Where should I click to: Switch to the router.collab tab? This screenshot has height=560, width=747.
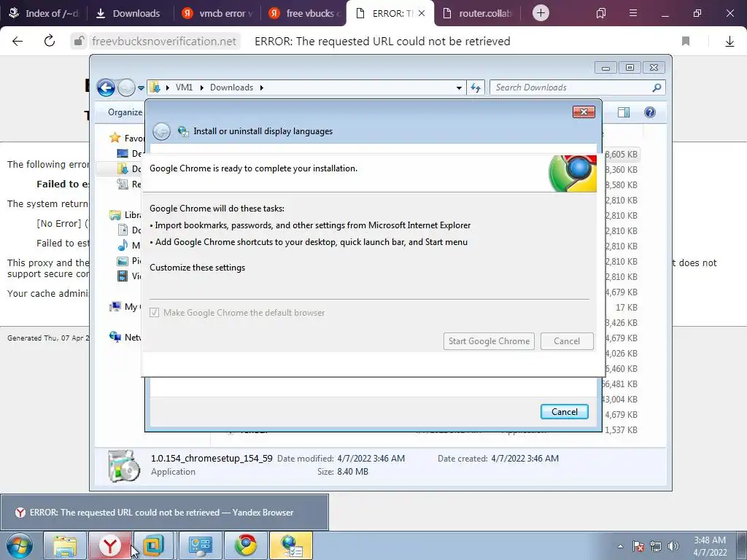tap(478, 13)
